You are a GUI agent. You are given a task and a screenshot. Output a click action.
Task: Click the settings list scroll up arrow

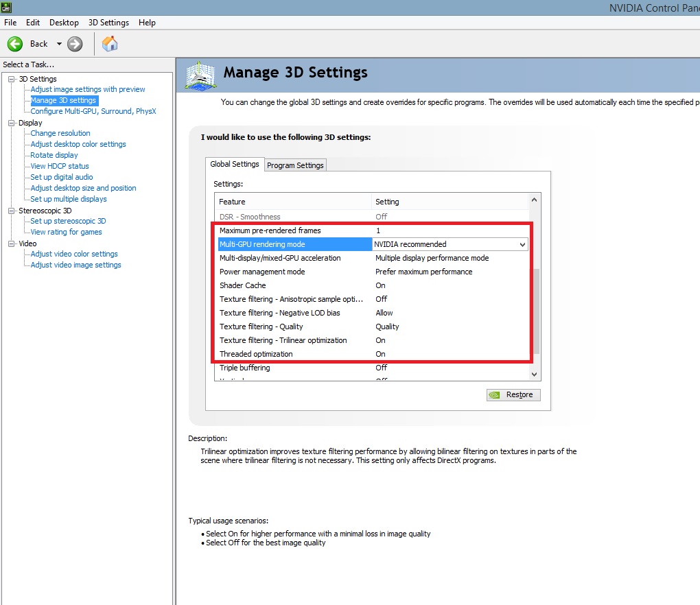tap(535, 200)
